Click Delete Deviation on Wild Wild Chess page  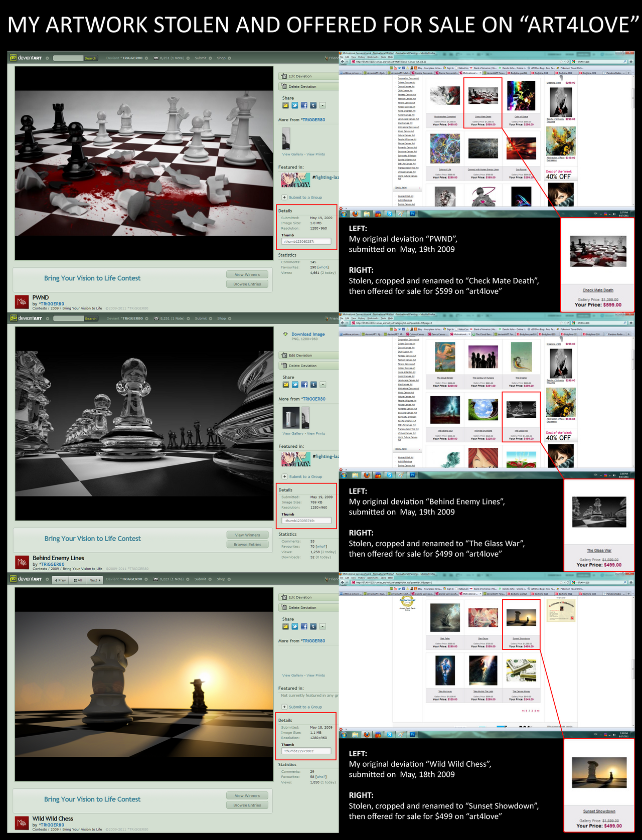coord(308,608)
